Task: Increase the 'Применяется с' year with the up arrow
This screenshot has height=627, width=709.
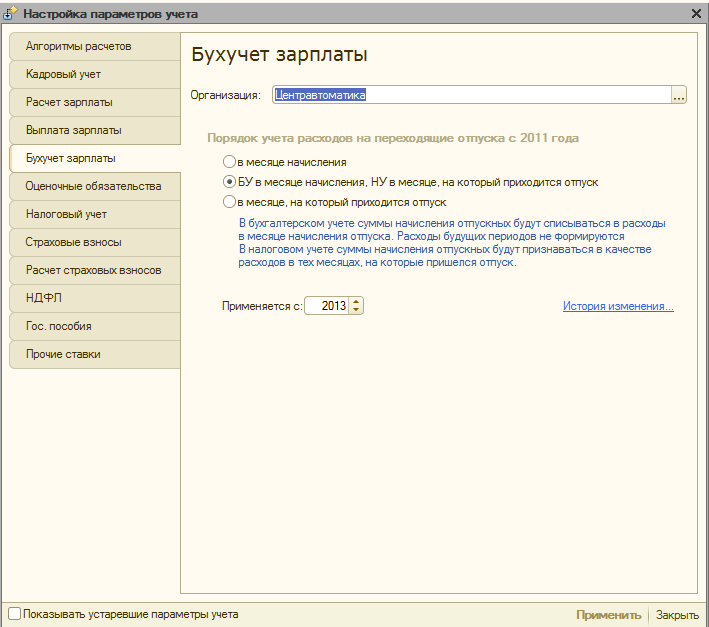Action: tap(357, 302)
